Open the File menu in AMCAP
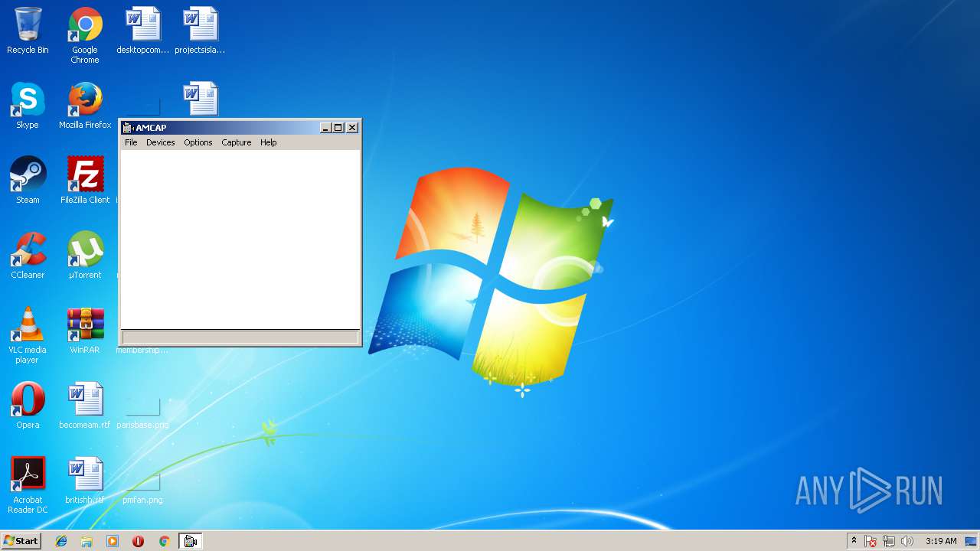Screen dimensions: 980x551 tap(131, 142)
